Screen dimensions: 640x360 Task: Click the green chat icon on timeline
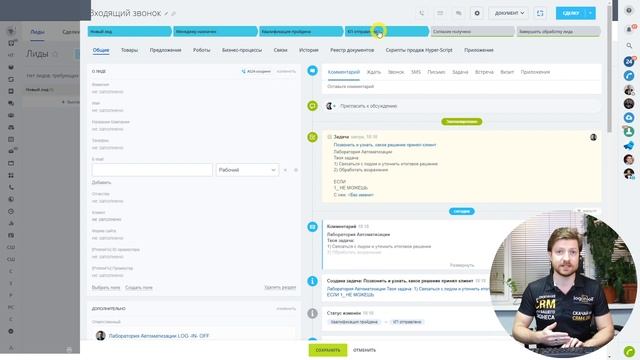[312, 106]
